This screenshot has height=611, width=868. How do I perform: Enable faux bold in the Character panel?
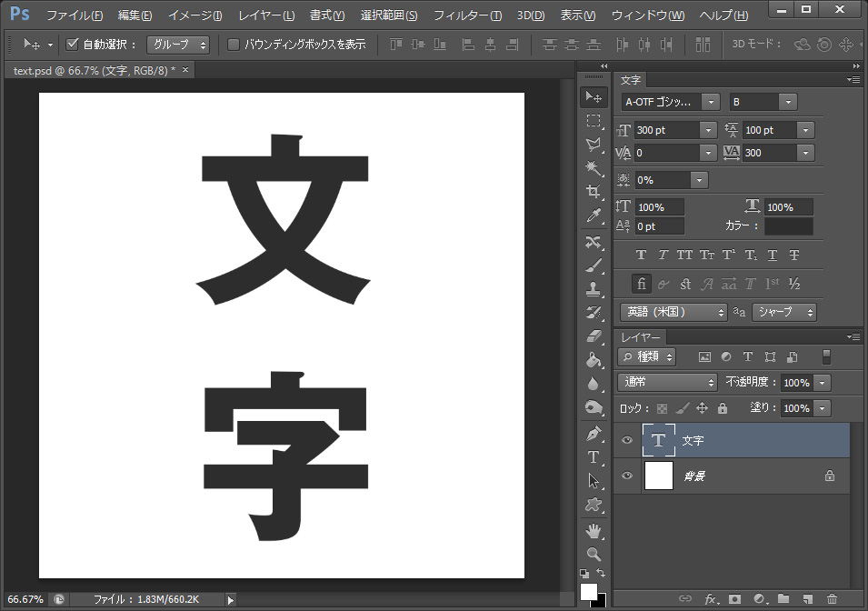pos(642,255)
